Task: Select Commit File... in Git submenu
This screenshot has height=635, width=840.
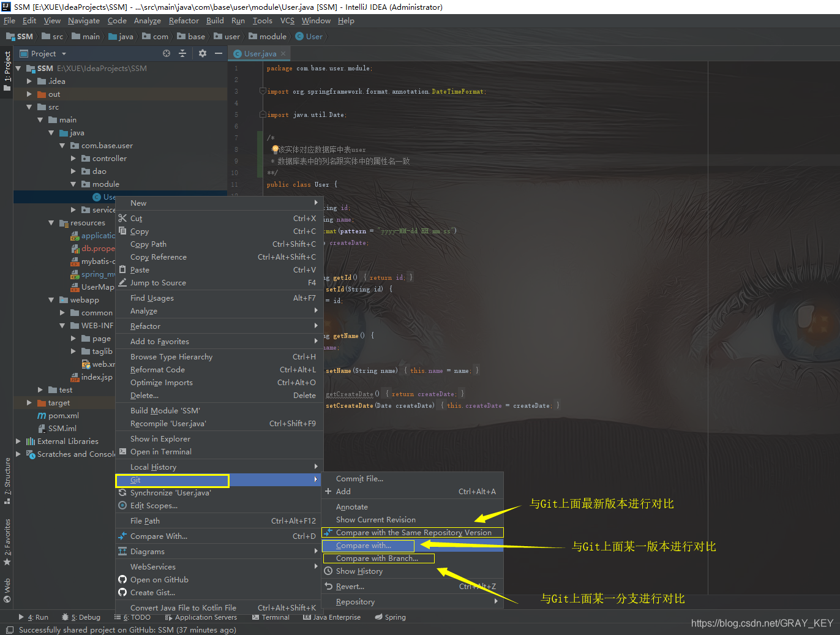Action: point(412,479)
